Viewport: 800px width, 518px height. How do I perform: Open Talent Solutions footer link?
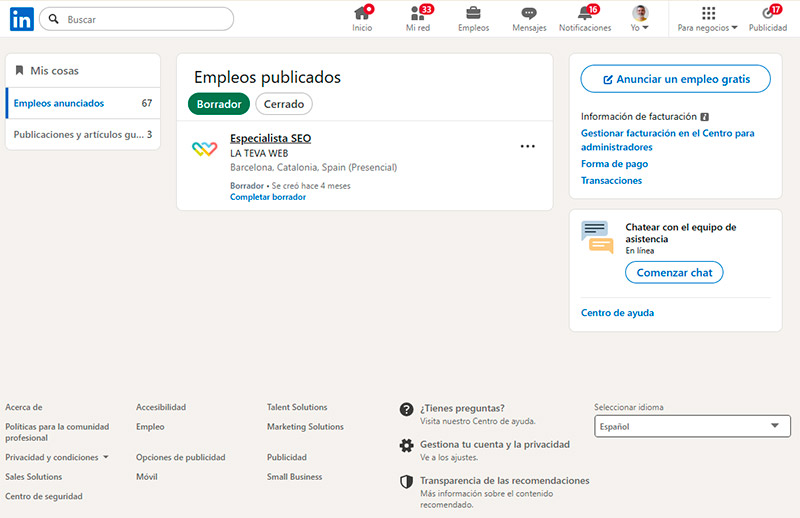(297, 407)
